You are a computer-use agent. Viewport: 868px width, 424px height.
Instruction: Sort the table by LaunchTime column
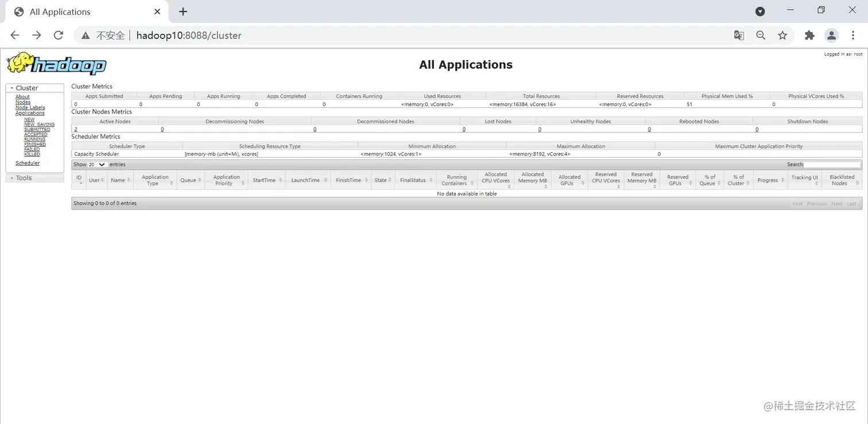[308, 180]
